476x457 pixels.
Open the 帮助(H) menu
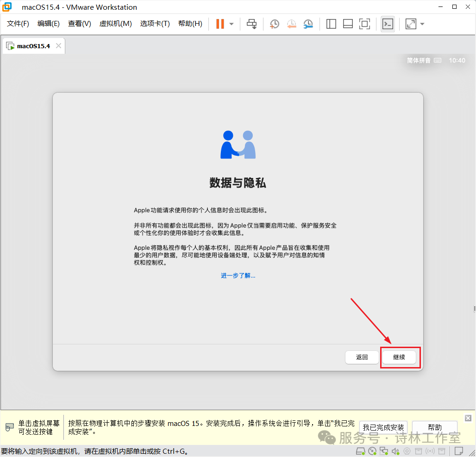(x=190, y=24)
